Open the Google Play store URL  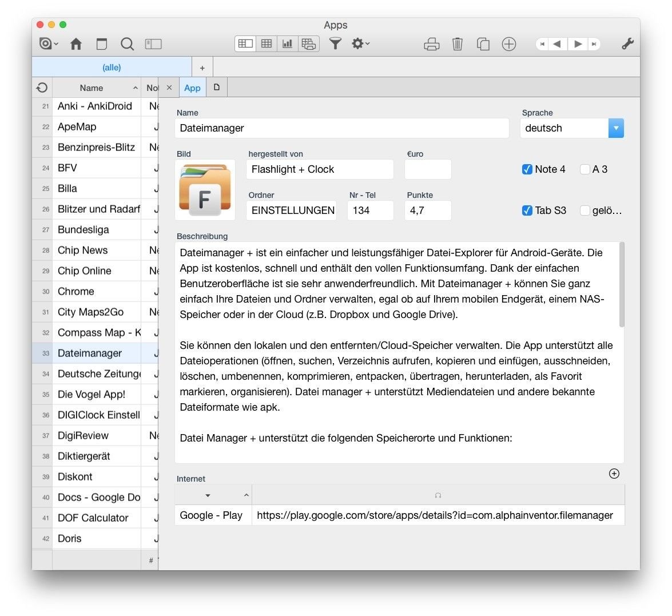[x=435, y=515]
